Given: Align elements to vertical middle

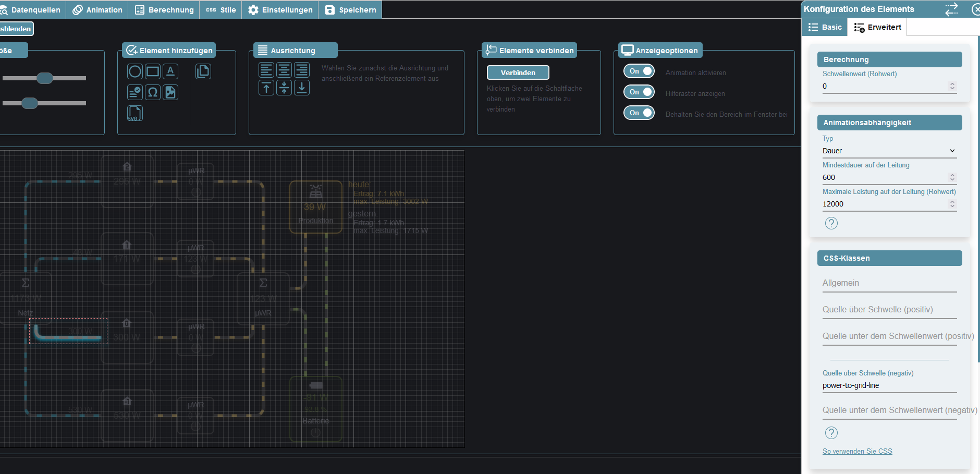Looking at the screenshot, I should click(284, 88).
